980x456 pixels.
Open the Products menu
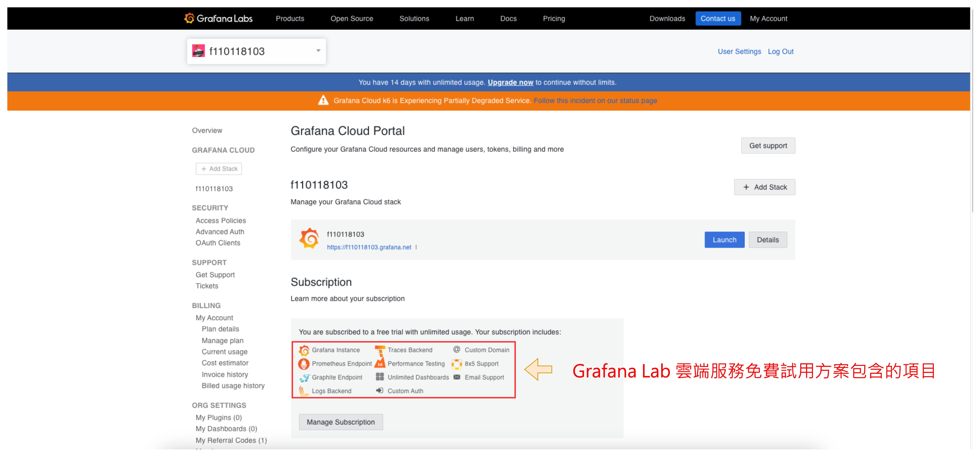coord(290,19)
